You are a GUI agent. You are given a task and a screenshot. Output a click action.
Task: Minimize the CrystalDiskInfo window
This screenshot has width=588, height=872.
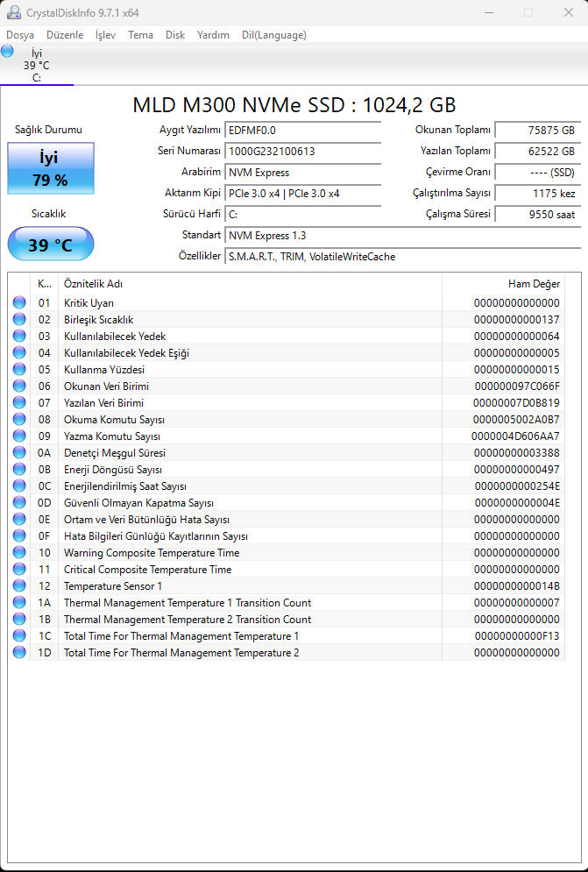click(x=489, y=12)
